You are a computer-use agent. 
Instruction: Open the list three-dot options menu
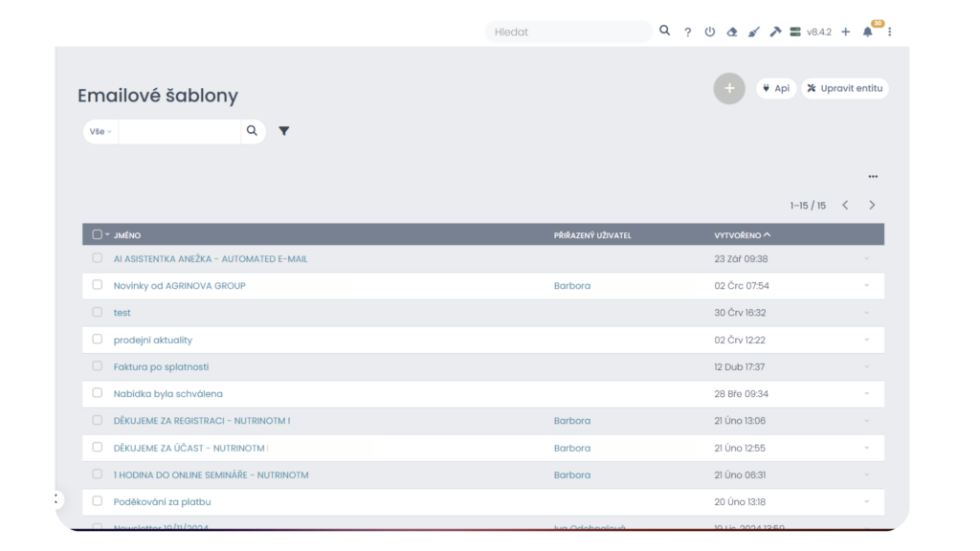tap(873, 177)
